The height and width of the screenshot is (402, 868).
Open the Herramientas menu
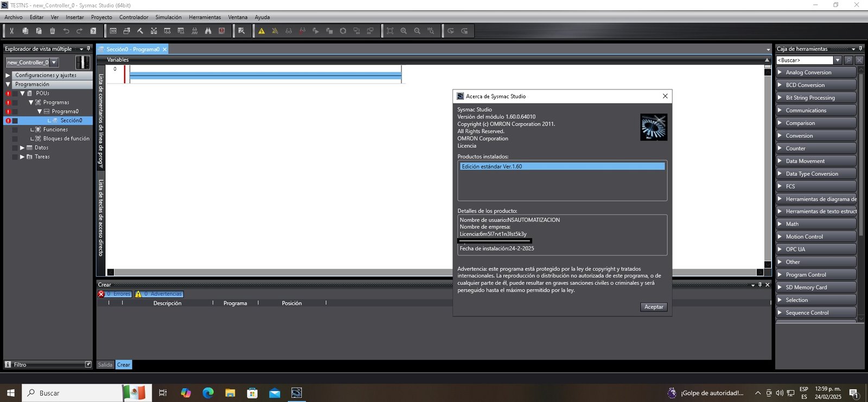205,17
